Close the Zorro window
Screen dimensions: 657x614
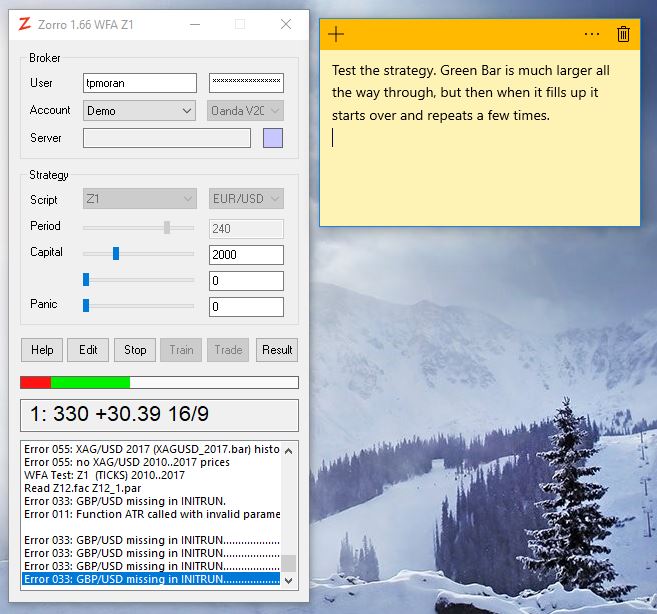coord(286,24)
